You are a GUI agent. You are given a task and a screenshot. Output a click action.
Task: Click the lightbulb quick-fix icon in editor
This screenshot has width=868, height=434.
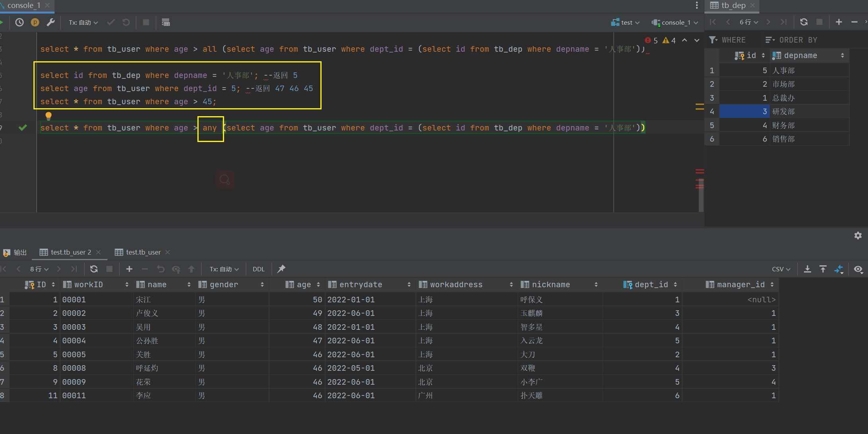coord(49,116)
